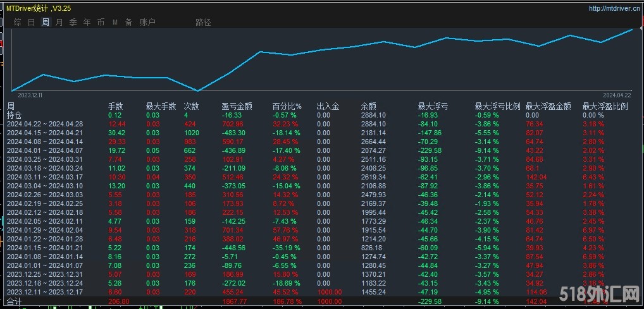Click the 余额 column header
Image resolution: width=644 pixels, height=309 pixels.
tap(368, 106)
